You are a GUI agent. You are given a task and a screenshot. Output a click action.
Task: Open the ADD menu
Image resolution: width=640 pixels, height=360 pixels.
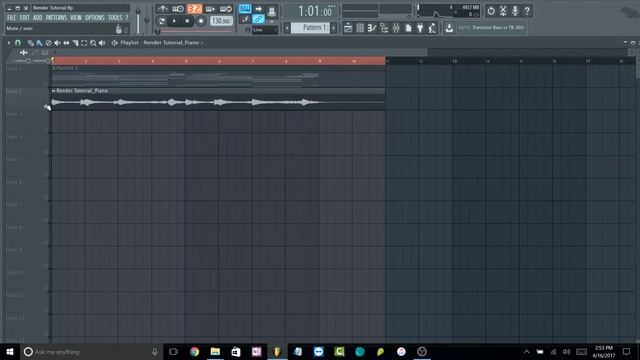38,18
